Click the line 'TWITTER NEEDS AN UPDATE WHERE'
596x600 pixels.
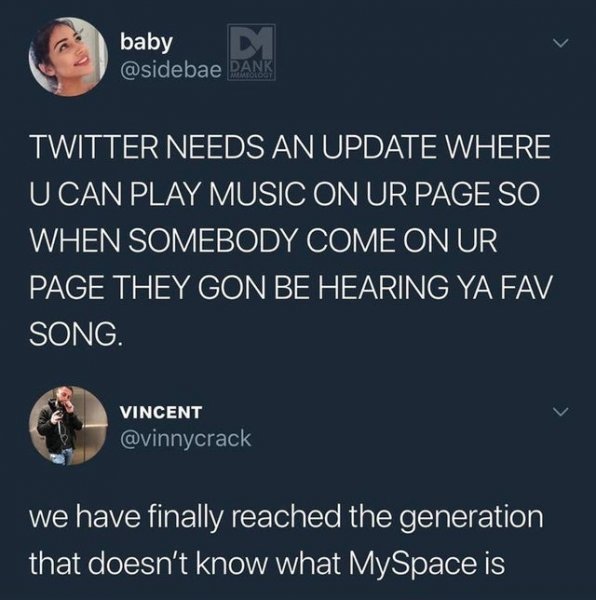pyautogui.click(x=291, y=147)
